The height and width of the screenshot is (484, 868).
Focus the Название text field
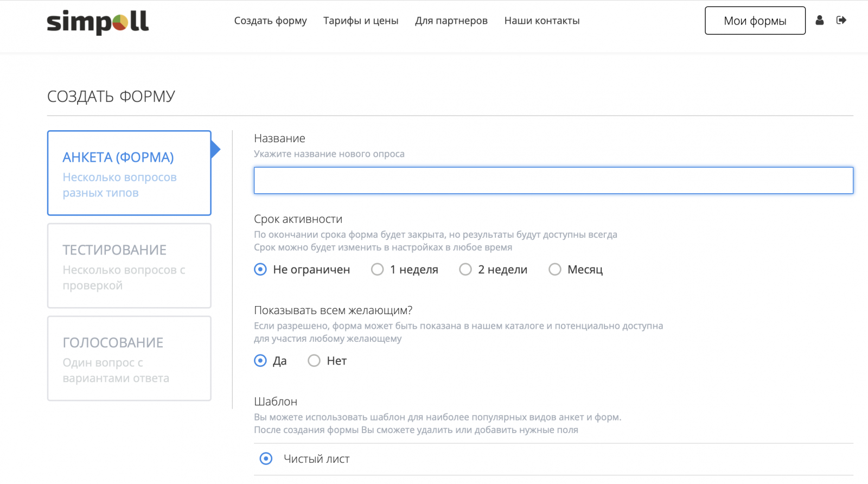(x=553, y=181)
